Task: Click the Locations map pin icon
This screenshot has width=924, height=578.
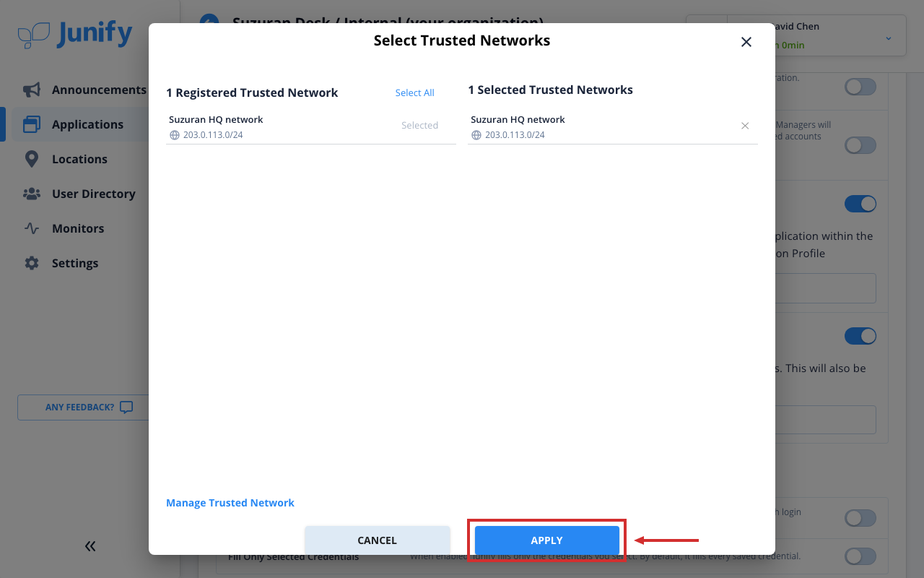Action: pos(32,159)
